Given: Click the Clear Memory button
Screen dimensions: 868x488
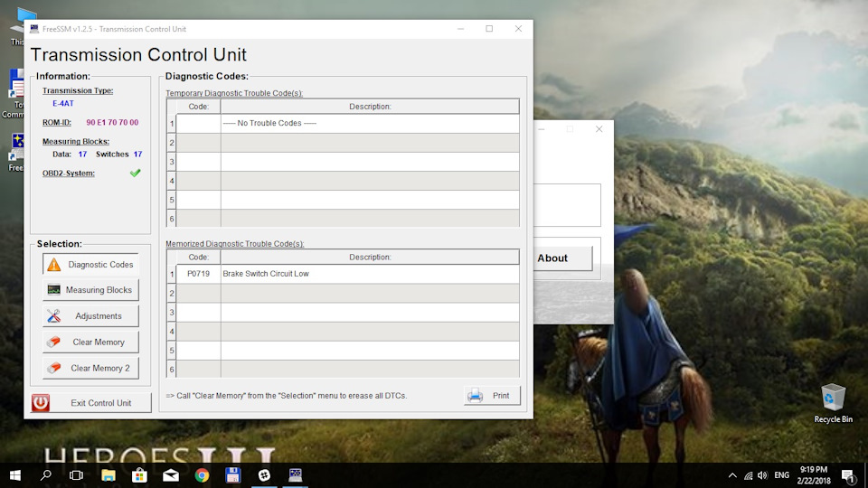Looking at the screenshot, I should (90, 342).
